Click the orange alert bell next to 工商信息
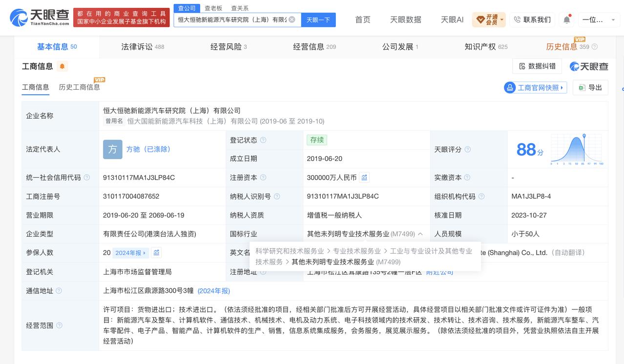The width and height of the screenshot is (624, 364). click(62, 66)
